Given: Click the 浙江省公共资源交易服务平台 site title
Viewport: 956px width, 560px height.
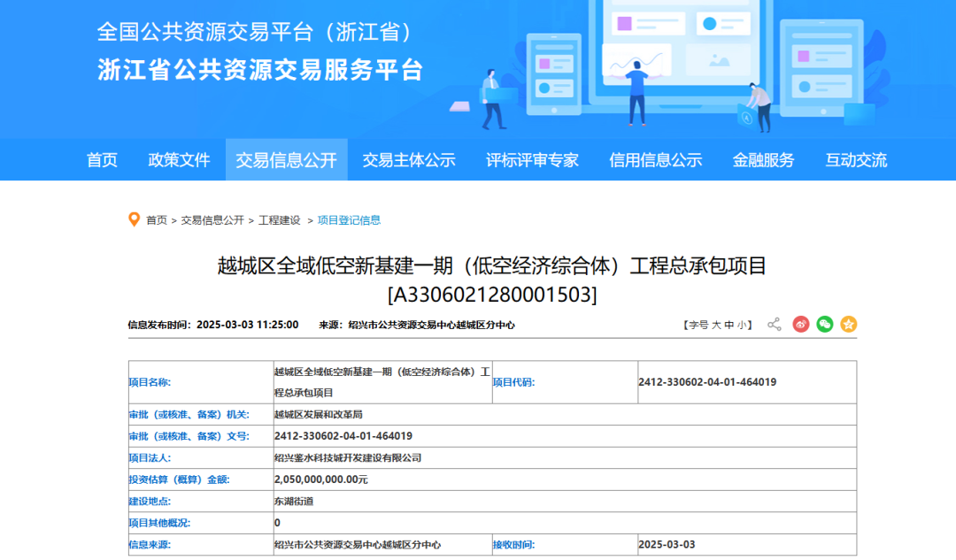Looking at the screenshot, I should [260, 70].
